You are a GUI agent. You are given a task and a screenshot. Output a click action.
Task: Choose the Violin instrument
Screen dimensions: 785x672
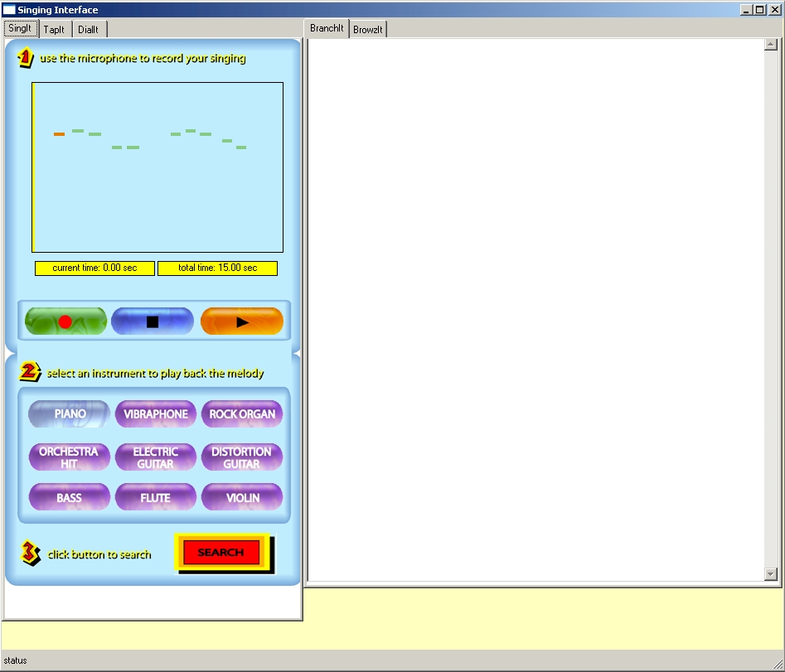(242, 497)
